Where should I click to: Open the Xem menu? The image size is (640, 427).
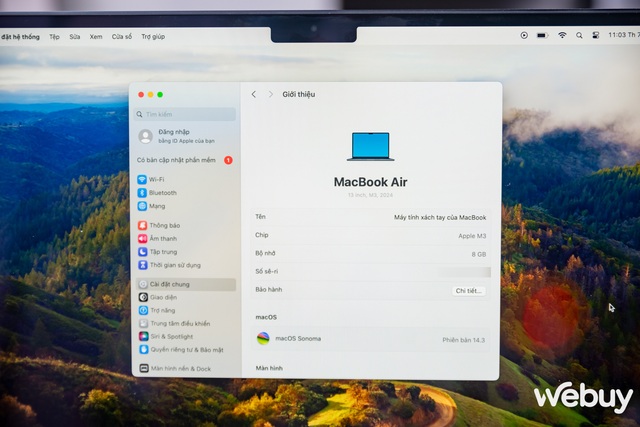pyautogui.click(x=96, y=37)
